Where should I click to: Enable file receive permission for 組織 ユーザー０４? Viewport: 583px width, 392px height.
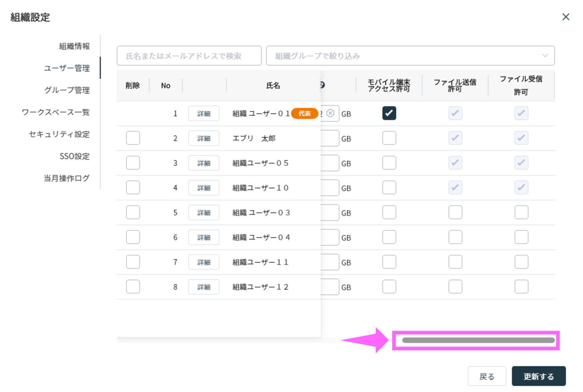(x=521, y=237)
